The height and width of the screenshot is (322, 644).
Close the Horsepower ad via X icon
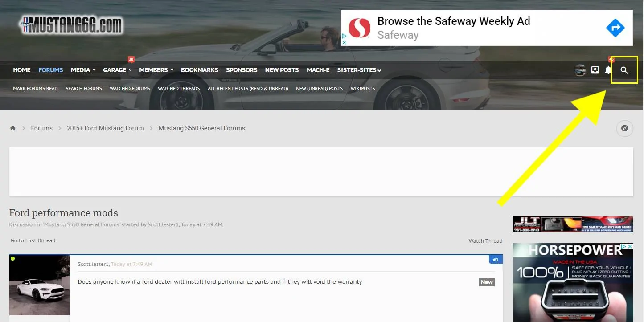click(x=630, y=246)
